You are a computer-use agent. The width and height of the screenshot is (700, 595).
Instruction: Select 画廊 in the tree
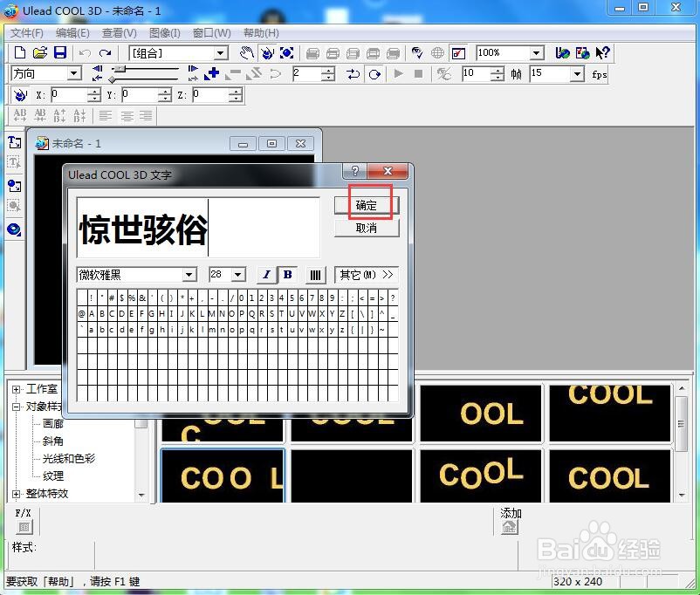pos(52,424)
